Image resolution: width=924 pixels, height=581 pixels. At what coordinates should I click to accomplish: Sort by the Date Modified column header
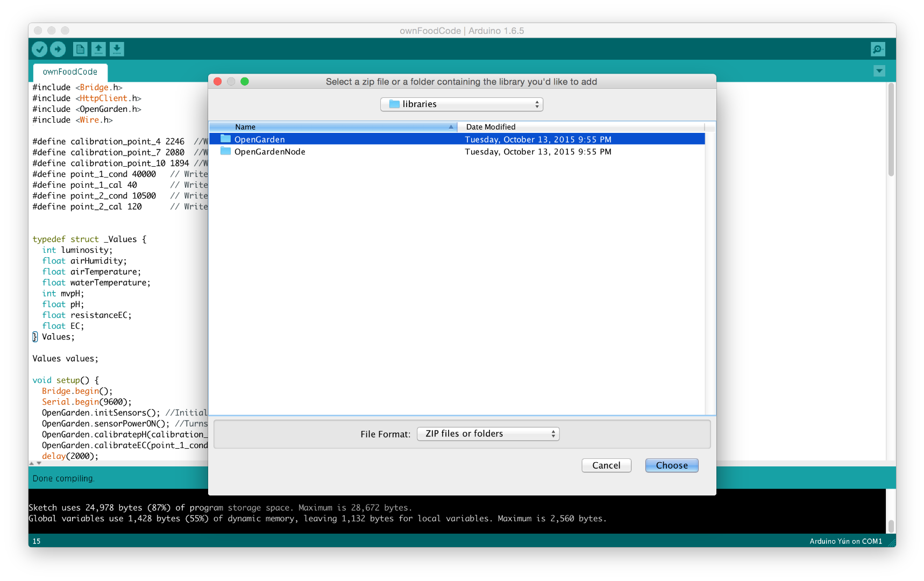point(581,127)
